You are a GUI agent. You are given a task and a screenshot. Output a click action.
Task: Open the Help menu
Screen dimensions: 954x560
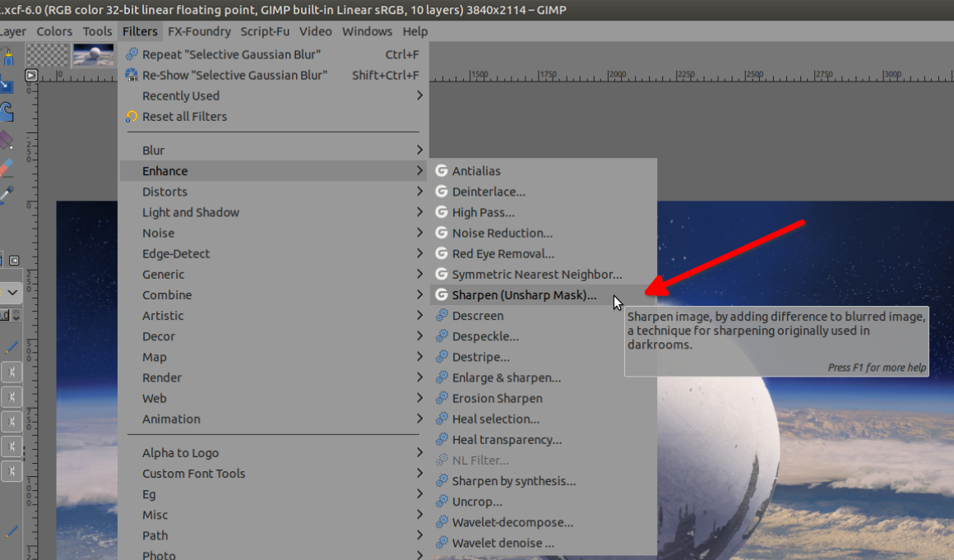click(415, 31)
